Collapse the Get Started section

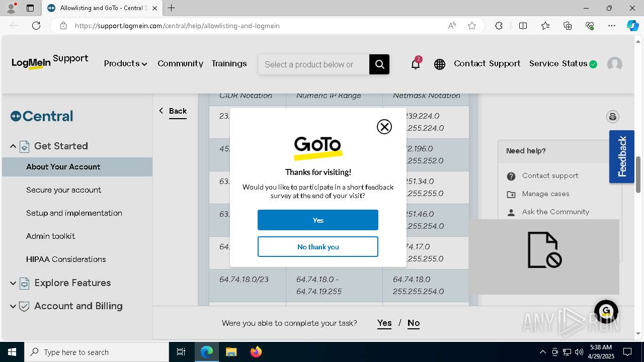13,146
